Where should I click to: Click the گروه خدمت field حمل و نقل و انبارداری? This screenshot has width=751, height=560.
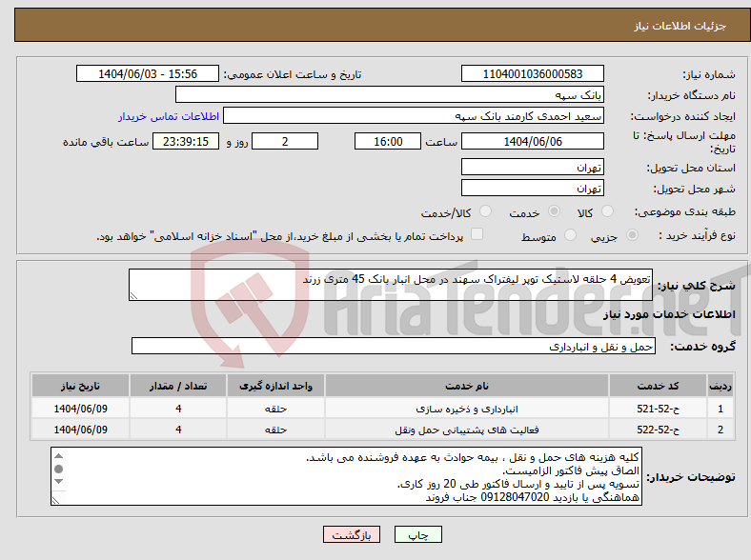pyautogui.click(x=394, y=346)
